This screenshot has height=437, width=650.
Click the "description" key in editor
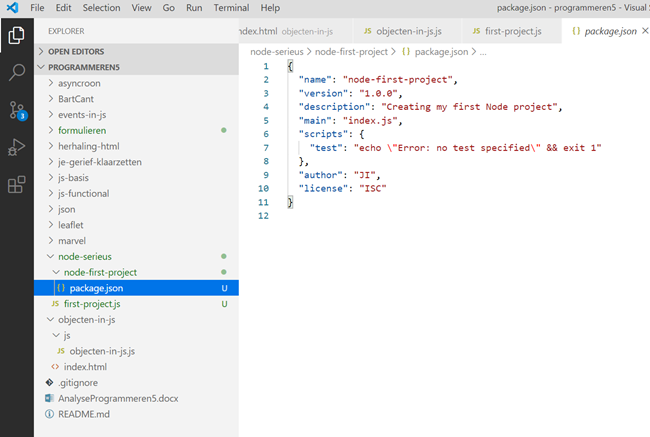(335, 107)
